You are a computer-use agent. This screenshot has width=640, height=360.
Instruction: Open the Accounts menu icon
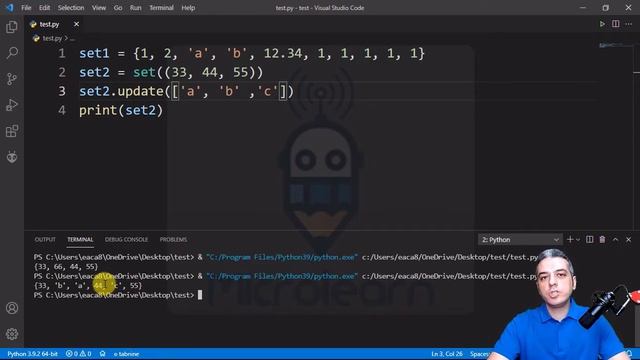(12, 308)
